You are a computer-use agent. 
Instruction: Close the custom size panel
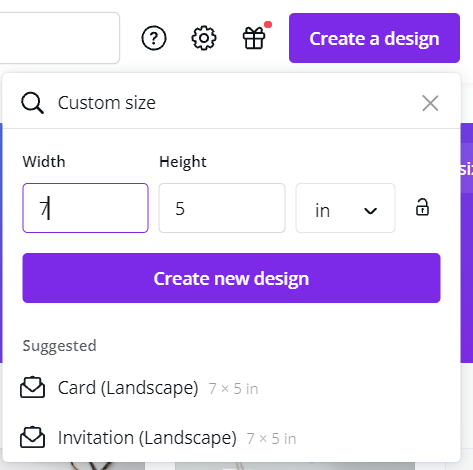430,103
